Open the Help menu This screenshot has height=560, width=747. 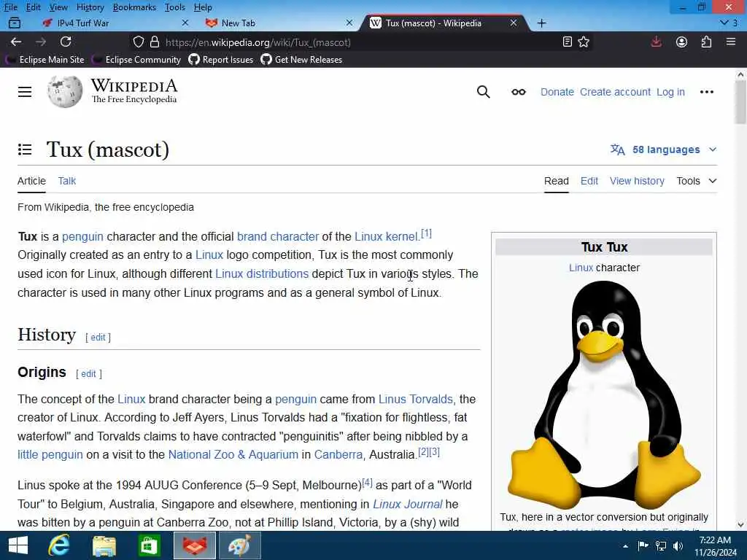(x=203, y=7)
